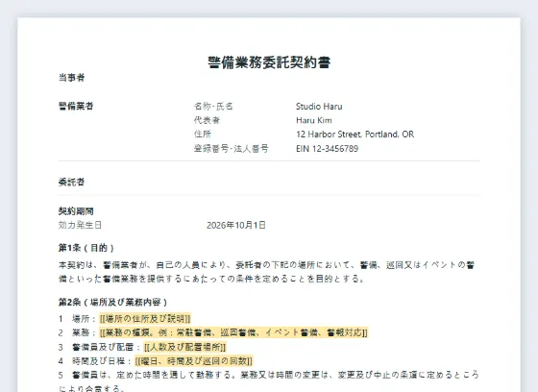Select the [[業務の種類...]] placeholder field
The width and height of the screenshot is (538, 392).
[233, 332]
